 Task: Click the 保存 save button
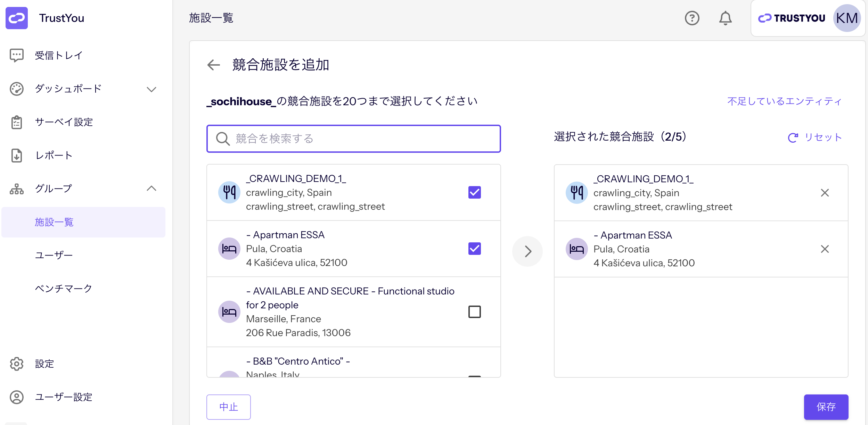click(x=826, y=407)
